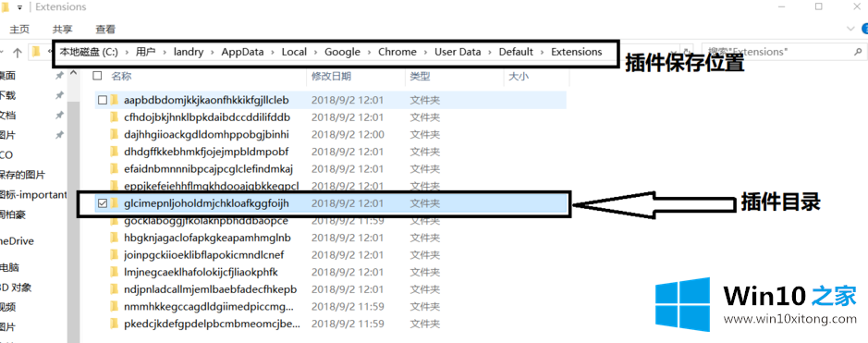Click User Data breadcrumb segment
The width and height of the screenshot is (868, 343).
(458, 52)
